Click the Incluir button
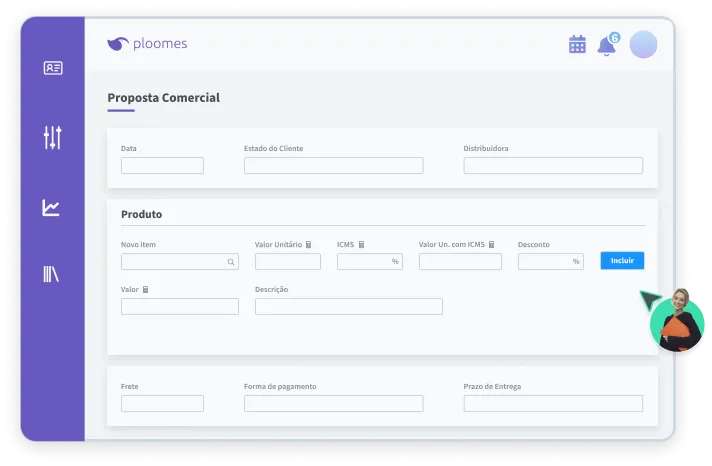This screenshot has height=466, width=712. coord(622,261)
